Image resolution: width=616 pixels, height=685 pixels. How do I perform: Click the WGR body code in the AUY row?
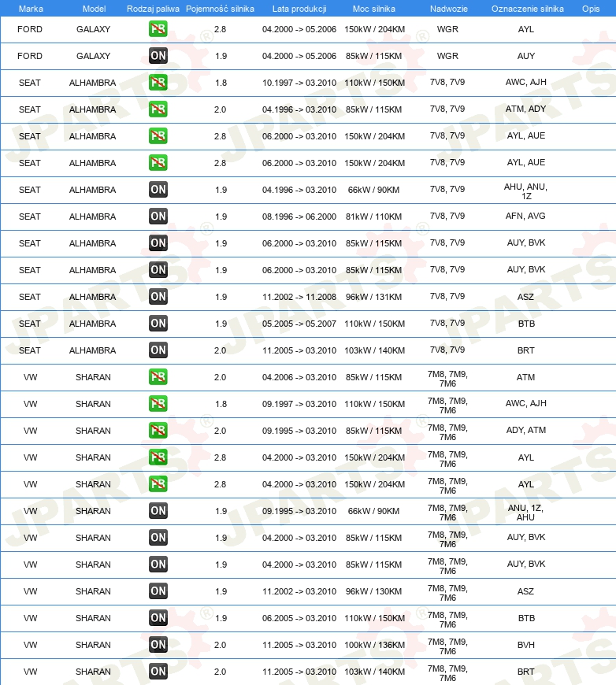(x=447, y=56)
